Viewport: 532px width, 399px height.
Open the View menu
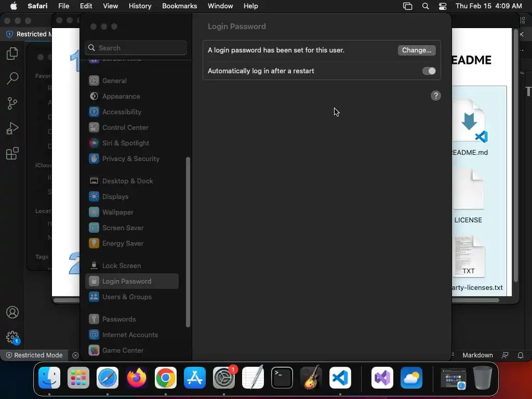[x=110, y=6]
